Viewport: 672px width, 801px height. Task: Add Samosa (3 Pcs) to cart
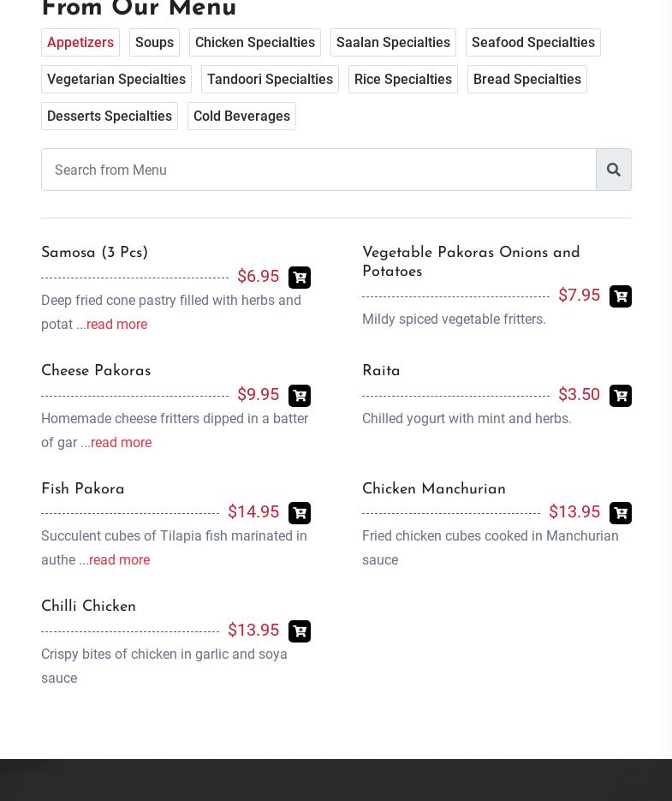pos(300,278)
